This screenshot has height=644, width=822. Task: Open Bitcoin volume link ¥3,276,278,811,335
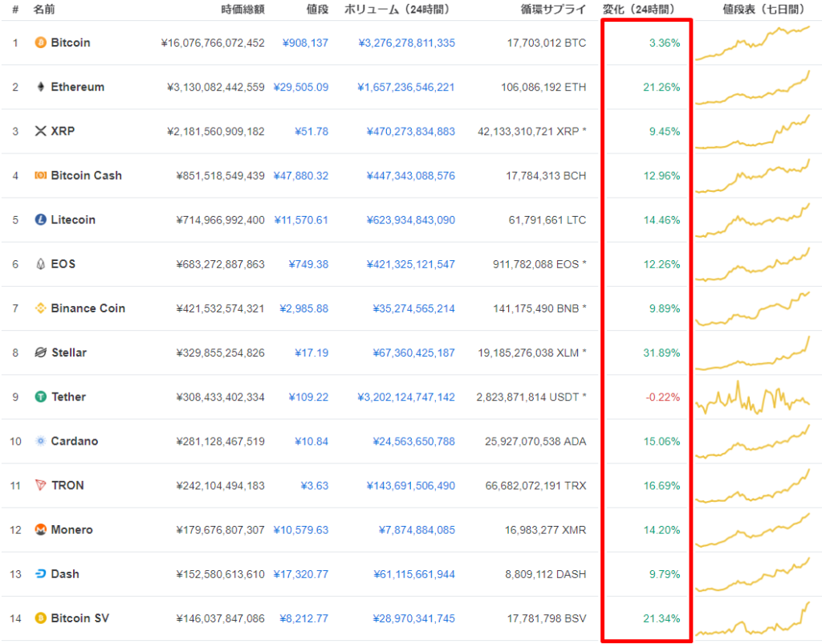pyautogui.click(x=406, y=43)
